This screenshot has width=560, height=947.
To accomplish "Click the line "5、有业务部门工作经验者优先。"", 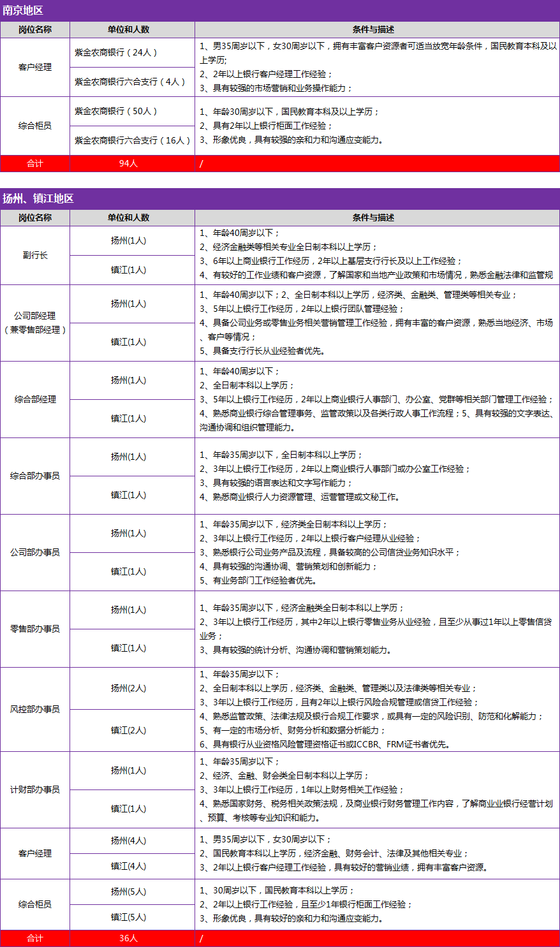I will (x=258, y=580).
